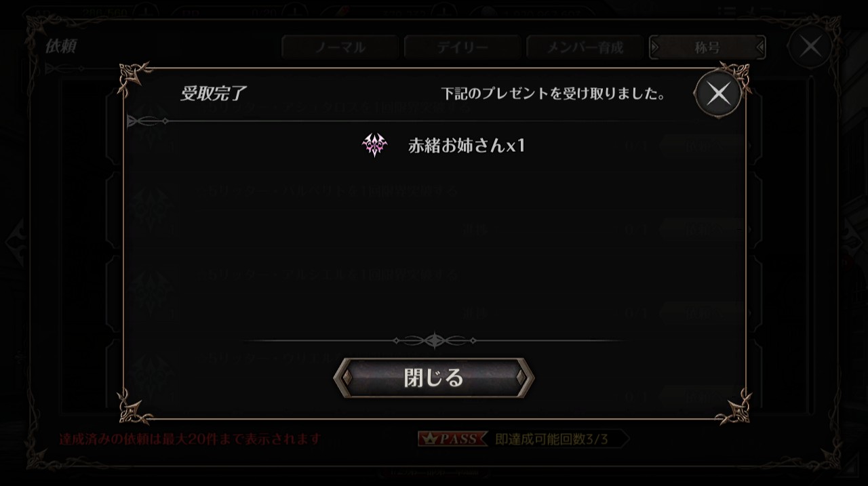The width and height of the screenshot is (868, 486).
Task: Click the 赤緒お姉さんx1 reward text
Action: click(467, 146)
